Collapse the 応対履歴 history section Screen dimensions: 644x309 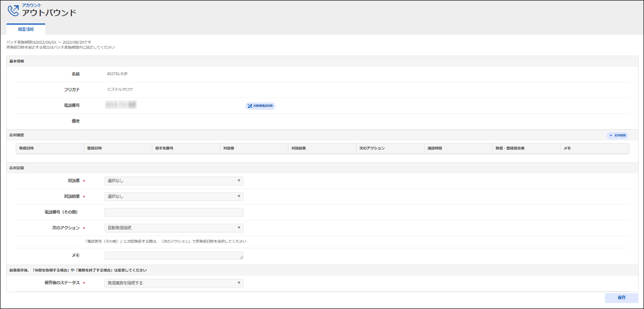click(617, 135)
